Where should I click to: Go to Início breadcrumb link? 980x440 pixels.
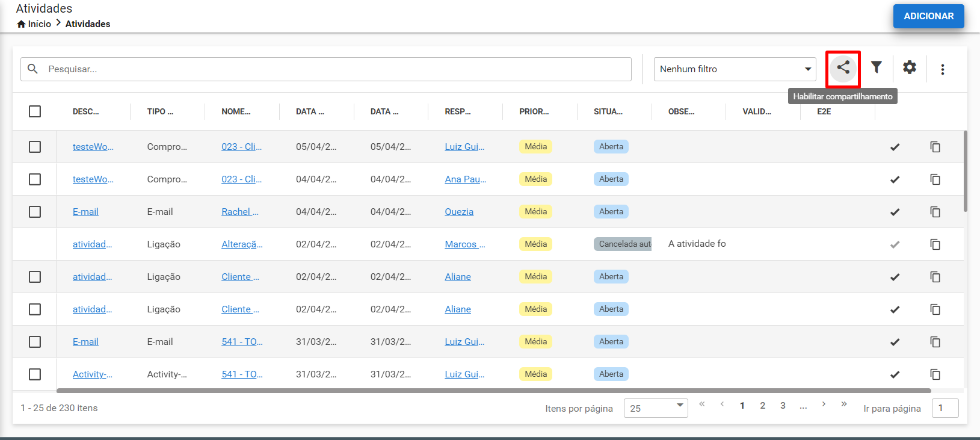(x=39, y=24)
